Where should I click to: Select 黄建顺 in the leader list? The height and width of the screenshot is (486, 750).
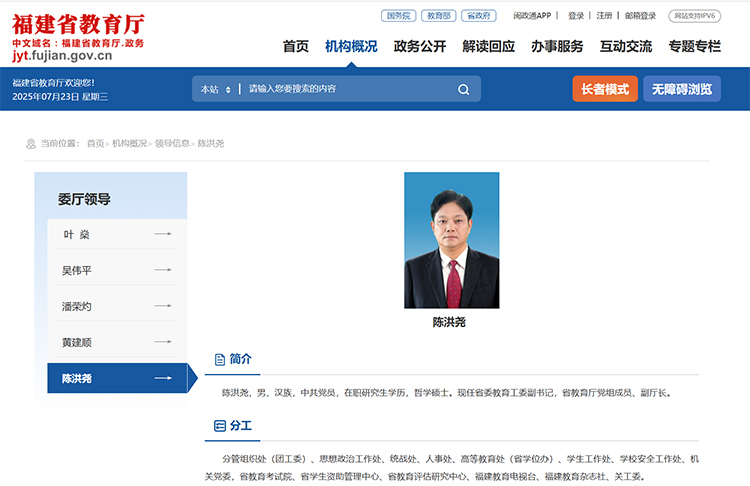coord(77,342)
